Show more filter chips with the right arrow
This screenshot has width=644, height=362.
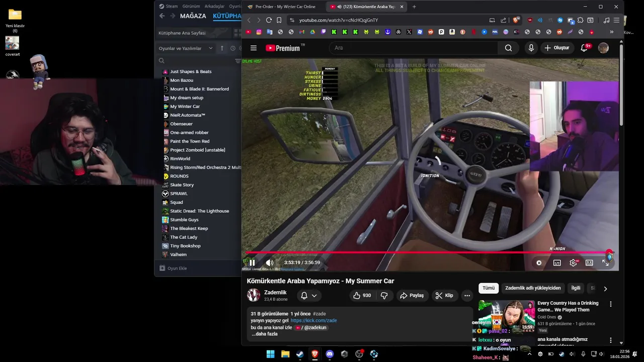[605, 289]
